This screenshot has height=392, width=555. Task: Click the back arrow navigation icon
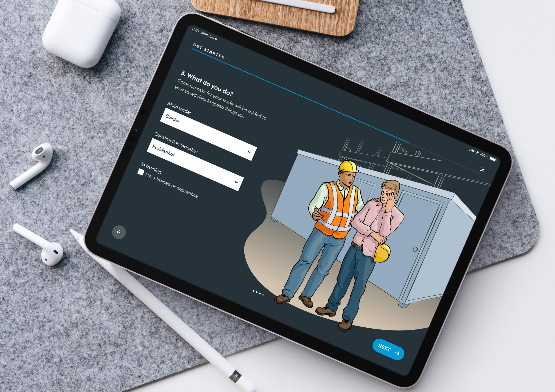[x=120, y=232]
